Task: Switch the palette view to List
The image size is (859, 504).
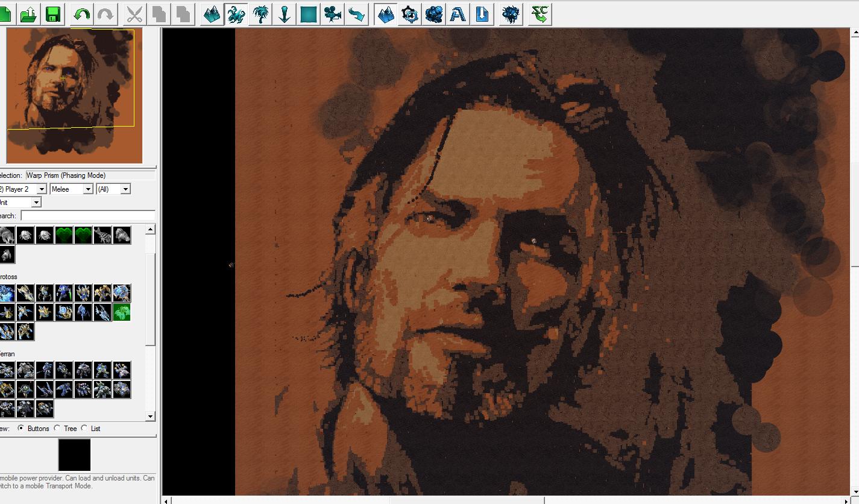Action: pos(91,429)
